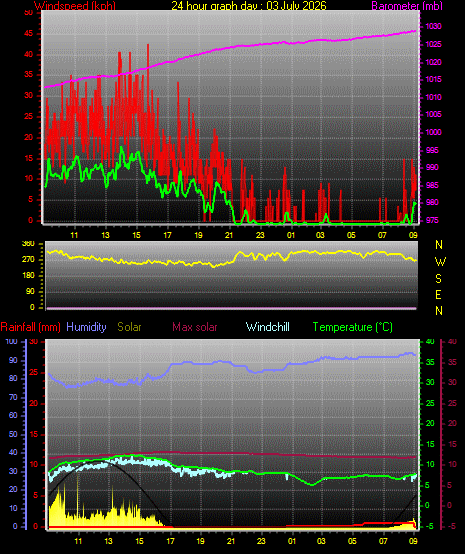Select the 180 wind direction axis value
This screenshot has height=554, width=465.
tap(28, 275)
